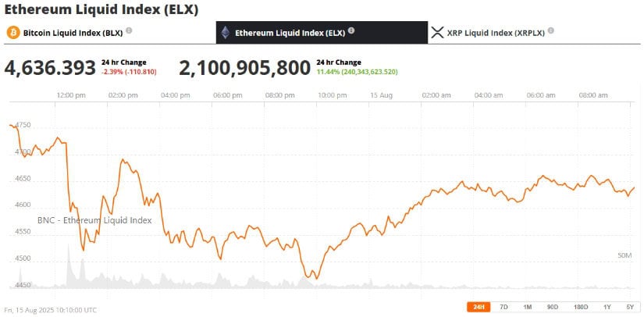Click the 02:00 am time axis label

tap(436, 95)
